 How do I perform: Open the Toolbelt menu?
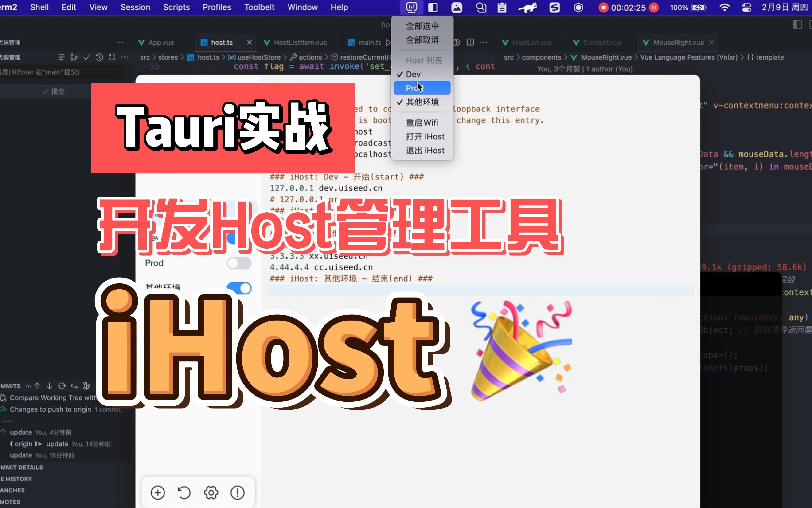click(259, 7)
